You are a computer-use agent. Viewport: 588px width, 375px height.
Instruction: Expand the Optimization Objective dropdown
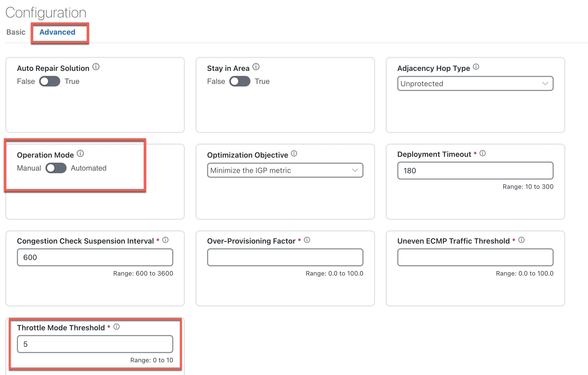point(285,170)
